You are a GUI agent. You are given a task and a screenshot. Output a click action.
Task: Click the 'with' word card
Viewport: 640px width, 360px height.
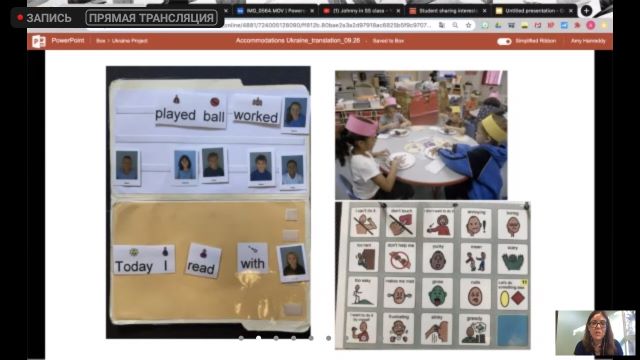pos(253,258)
